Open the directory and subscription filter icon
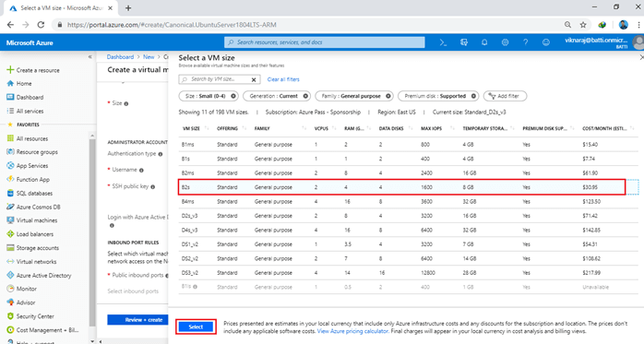The image size is (644, 344). click(464, 42)
